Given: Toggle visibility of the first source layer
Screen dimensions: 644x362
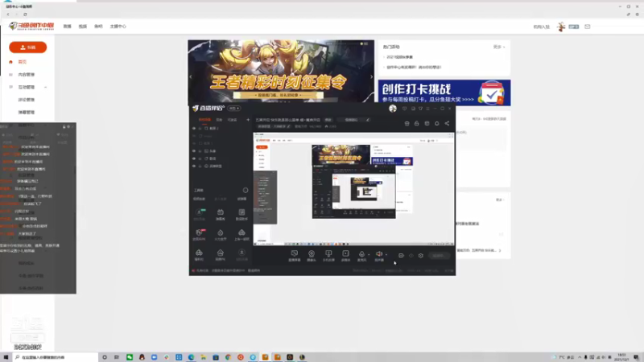Looking at the screenshot, I should pos(194,129).
